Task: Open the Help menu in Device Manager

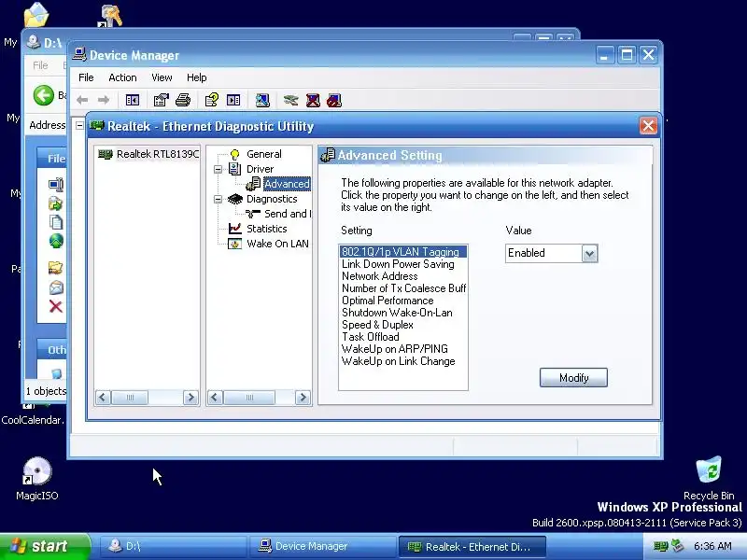Action: tap(196, 77)
